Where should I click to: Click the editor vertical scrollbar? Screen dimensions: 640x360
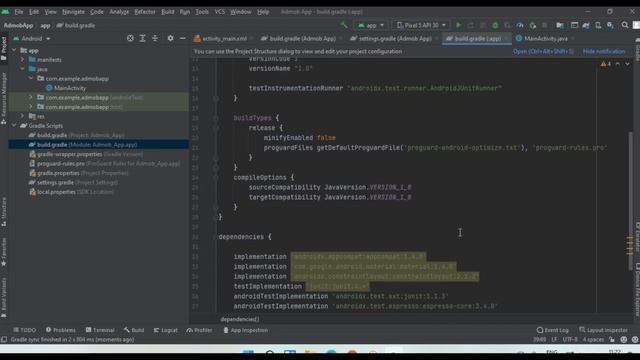pos(631,200)
